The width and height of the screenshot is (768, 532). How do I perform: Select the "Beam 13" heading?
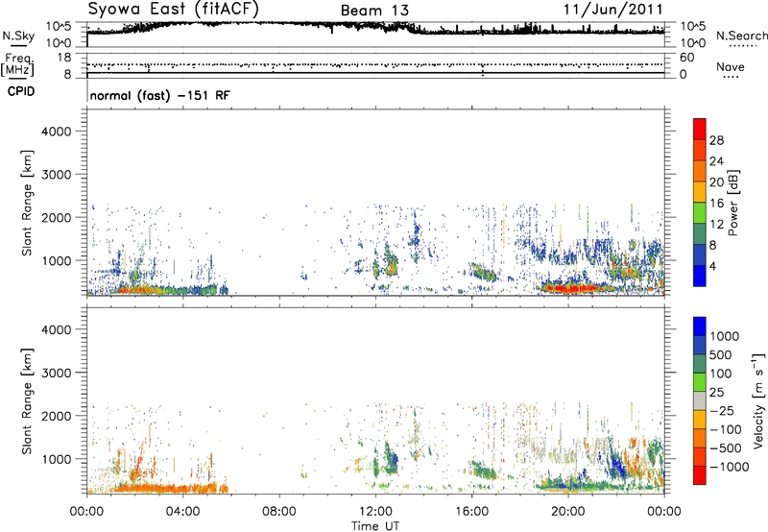coord(374,11)
